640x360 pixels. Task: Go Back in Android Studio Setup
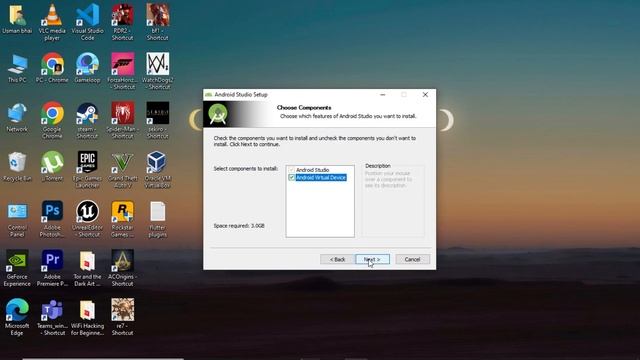tap(337, 259)
